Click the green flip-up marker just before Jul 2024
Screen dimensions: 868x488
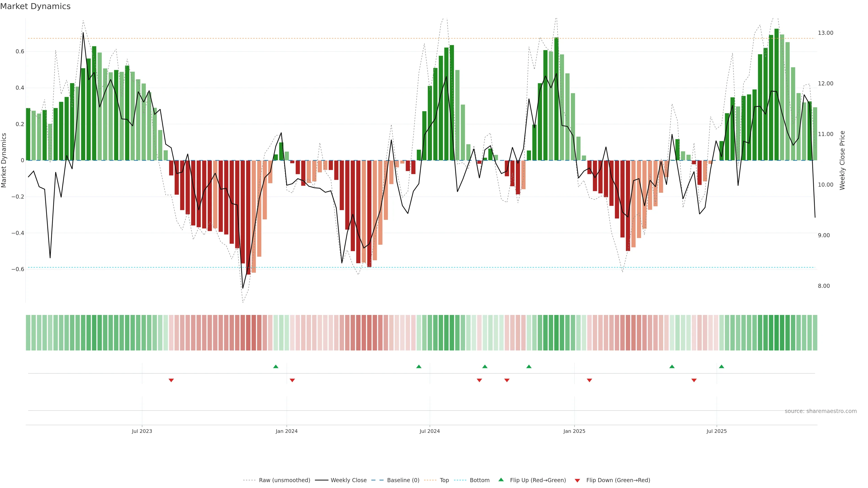419,366
